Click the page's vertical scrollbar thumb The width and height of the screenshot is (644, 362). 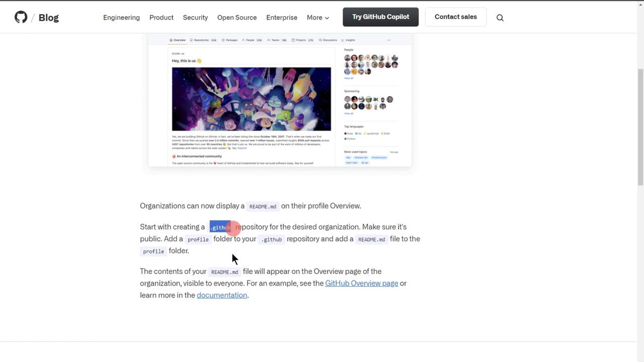point(640,127)
